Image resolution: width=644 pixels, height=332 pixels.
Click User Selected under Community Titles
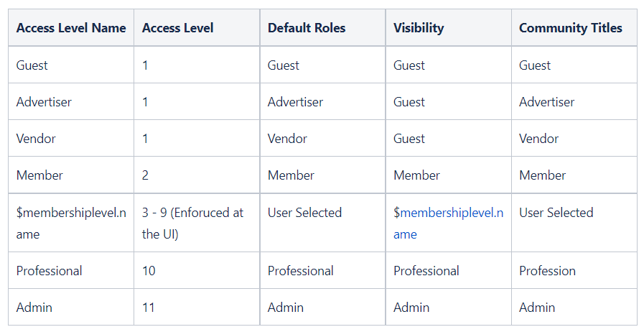coord(556,213)
